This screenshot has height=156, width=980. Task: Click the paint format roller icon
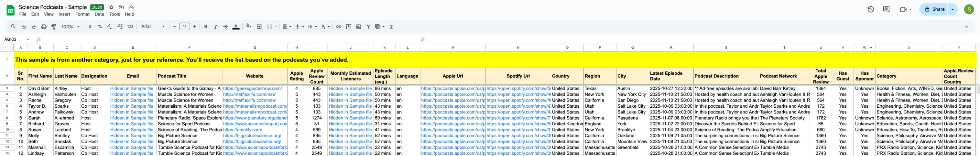(54, 26)
